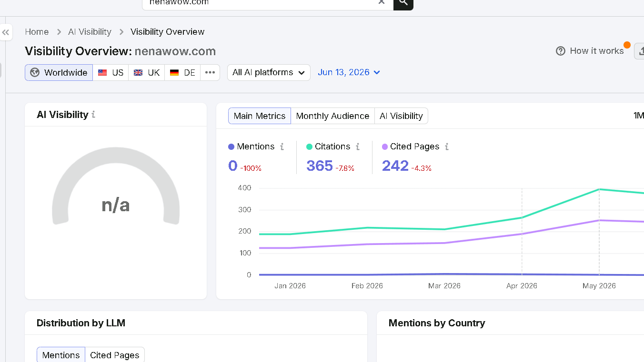644x362 pixels.
Task: Go to the AI Visibility breadcrumb
Action: (90, 32)
